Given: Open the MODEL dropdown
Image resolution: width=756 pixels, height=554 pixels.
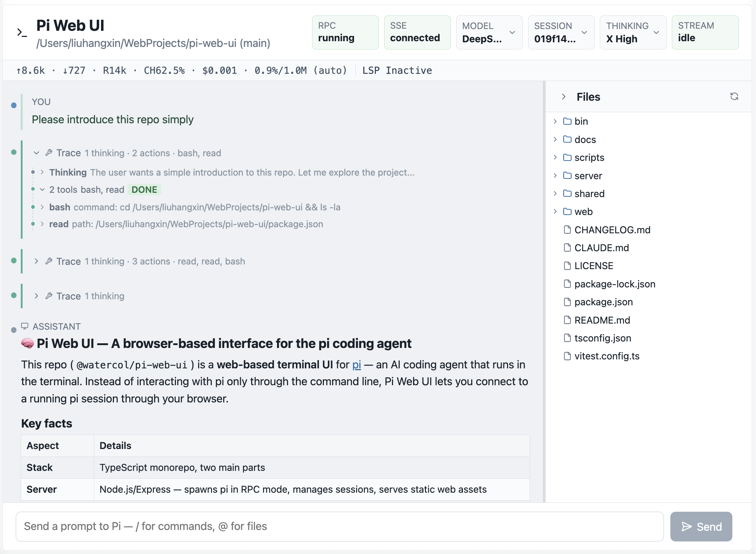Looking at the screenshot, I should pyautogui.click(x=489, y=32).
